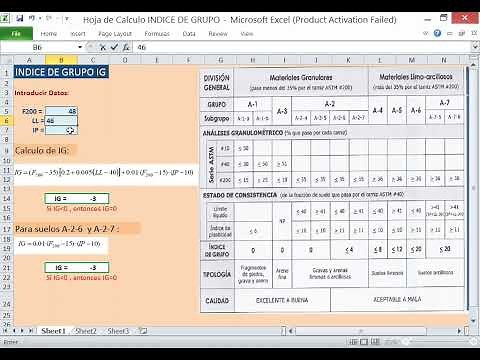Click the Save icon in Quick Access Toolbar
Viewport: 480px width, 360px height.
pyautogui.click(x=20, y=18)
